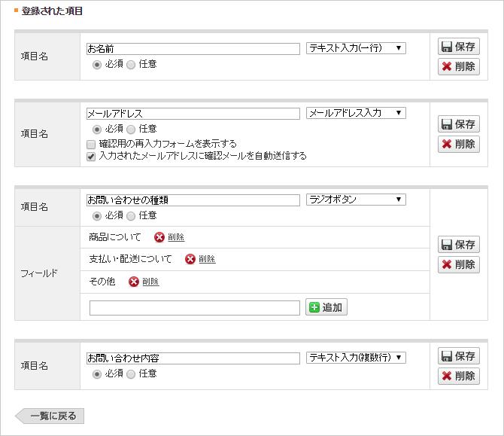The height and width of the screenshot is (436, 504).
Task: Select 任意 radio for お名前 item
Action: coord(132,64)
